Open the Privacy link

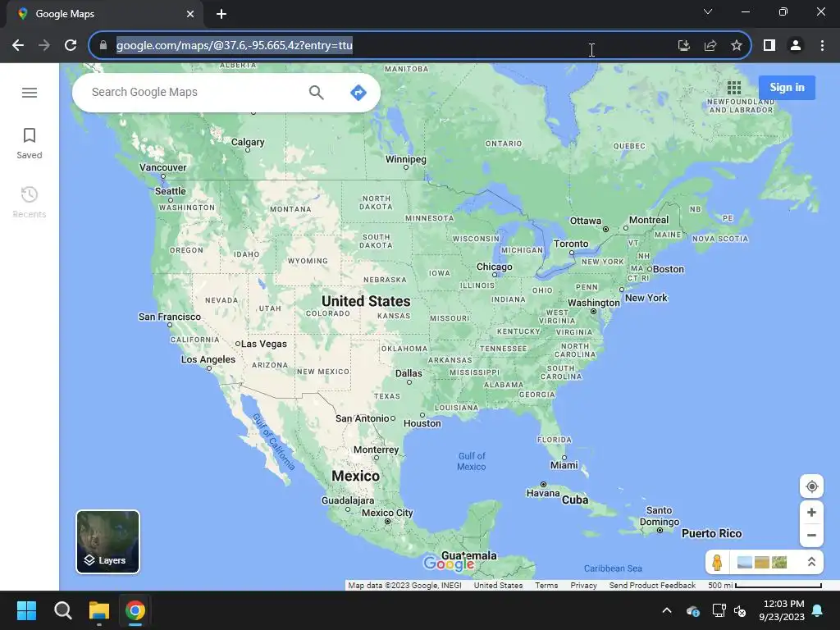[x=583, y=585]
